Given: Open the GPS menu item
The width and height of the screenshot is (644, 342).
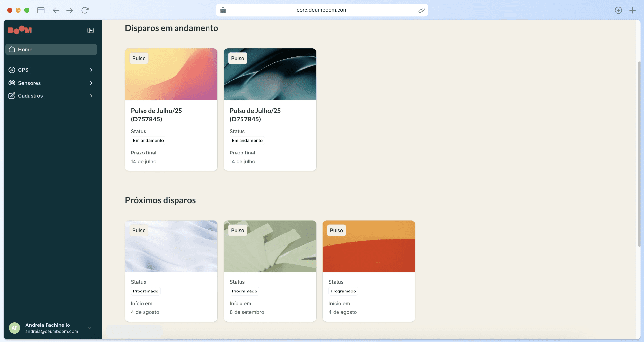Looking at the screenshot, I should click(51, 70).
